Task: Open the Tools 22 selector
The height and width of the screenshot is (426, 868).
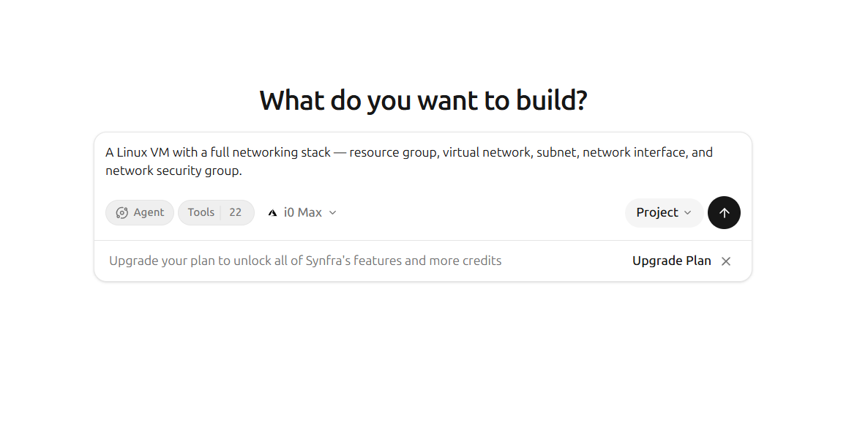Action: [216, 213]
